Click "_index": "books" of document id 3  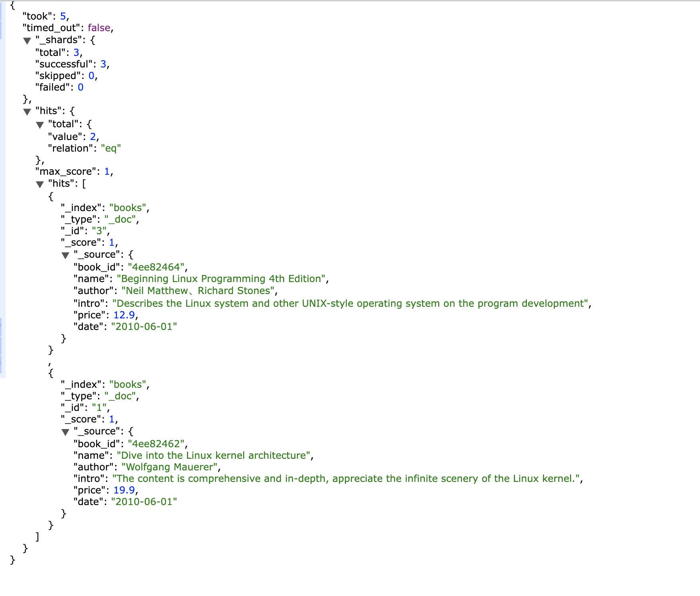pyautogui.click(x=105, y=208)
